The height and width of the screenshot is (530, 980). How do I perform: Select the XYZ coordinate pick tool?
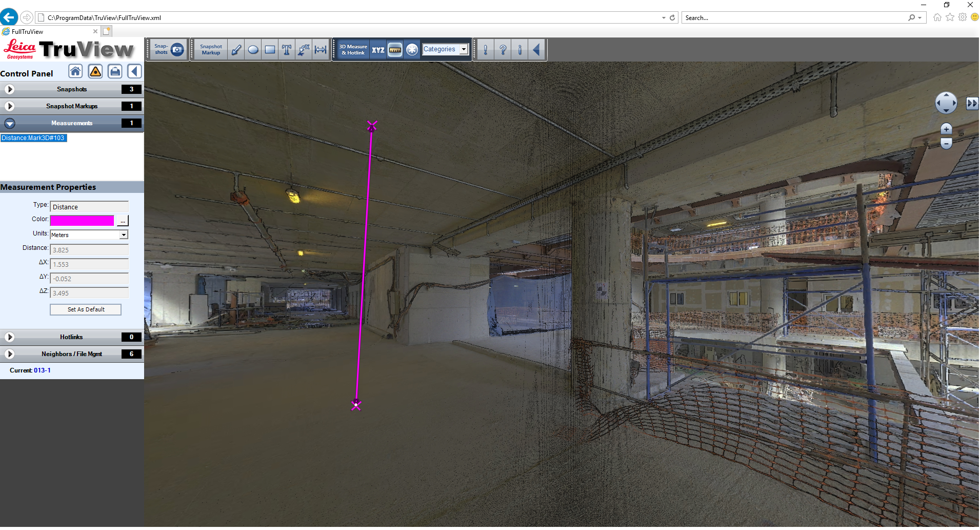tap(378, 50)
